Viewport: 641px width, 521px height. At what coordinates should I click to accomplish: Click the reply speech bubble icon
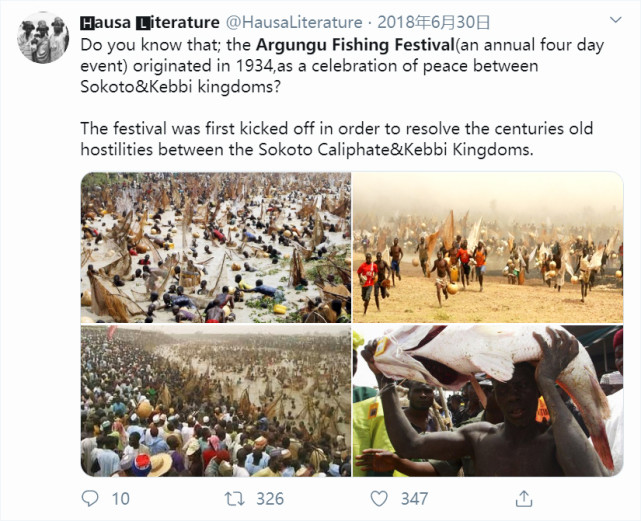[x=90, y=498]
